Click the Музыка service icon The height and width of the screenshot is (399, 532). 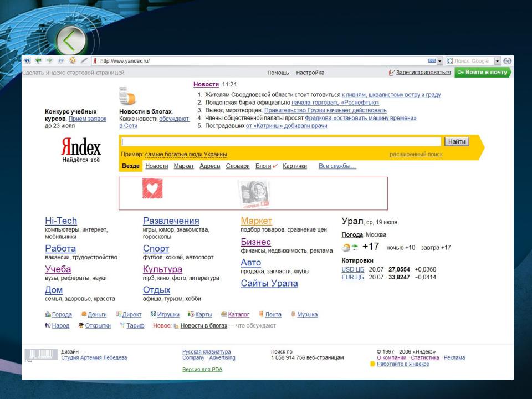tap(293, 314)
